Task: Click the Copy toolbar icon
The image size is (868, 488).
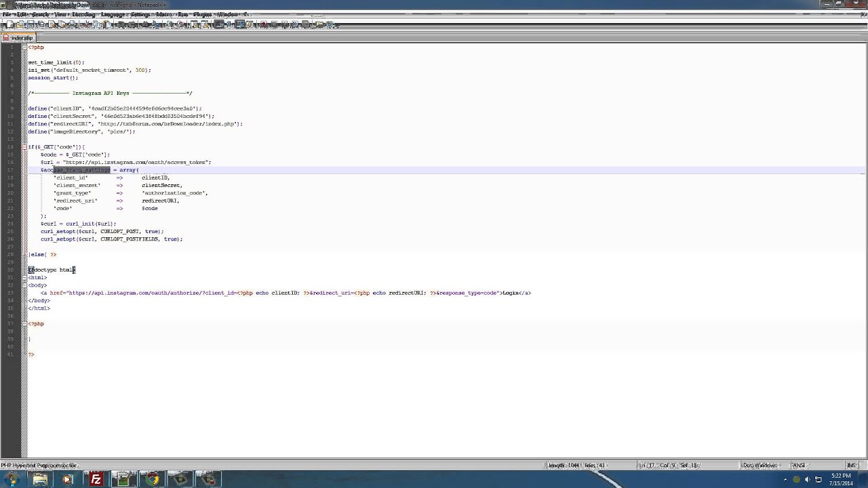Action: 97,24
